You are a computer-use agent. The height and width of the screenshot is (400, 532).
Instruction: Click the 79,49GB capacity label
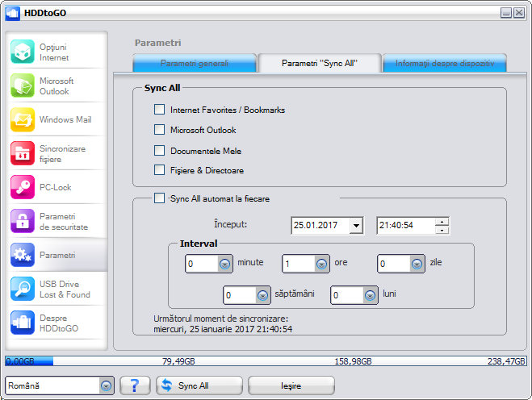[x=178, y=361]
